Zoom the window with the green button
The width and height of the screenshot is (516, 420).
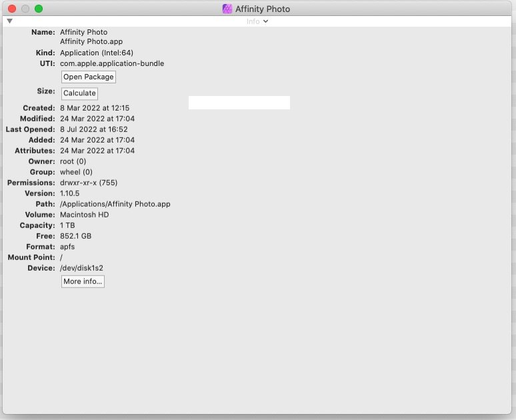click(x=39, y=9)
